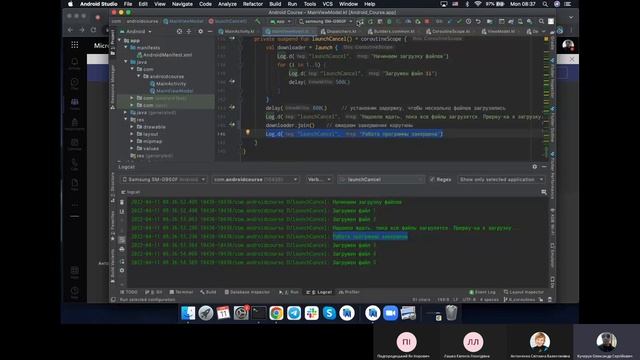Image resolution: width=640 pixels, height=360 pixels.
Task: Open Google Chrome from the Dock
Action: [276, 313]
